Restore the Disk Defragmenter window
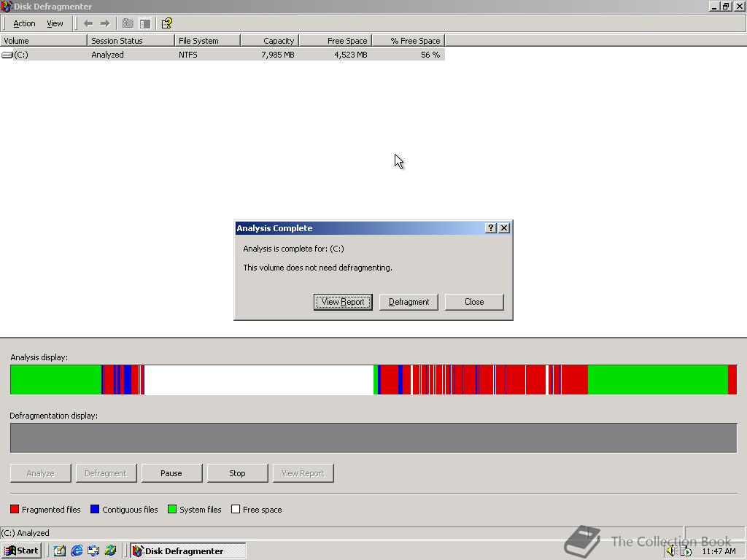The width and height of the screenshot is (747, 560). tap(726, 6)
